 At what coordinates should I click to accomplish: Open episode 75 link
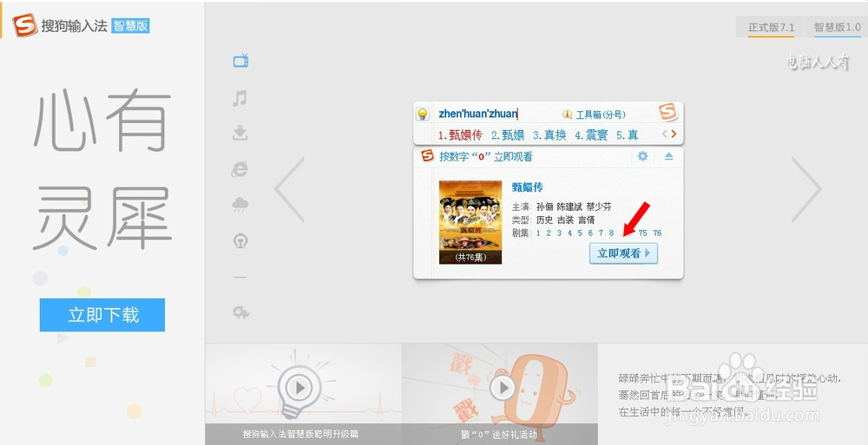(x=642, y=233)
